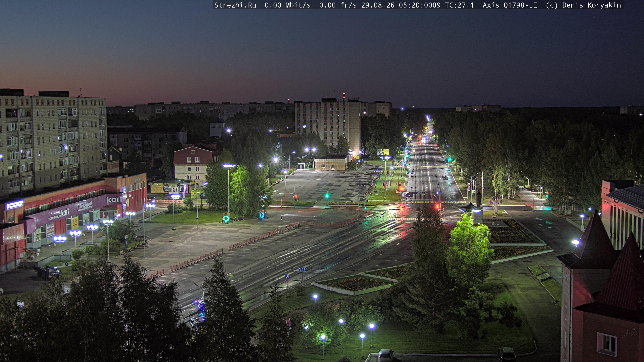This screenshot has height=362, width=644.
Task: Select the Axis Q1798-LE camera model label
Action: click(x=510, y=5)
